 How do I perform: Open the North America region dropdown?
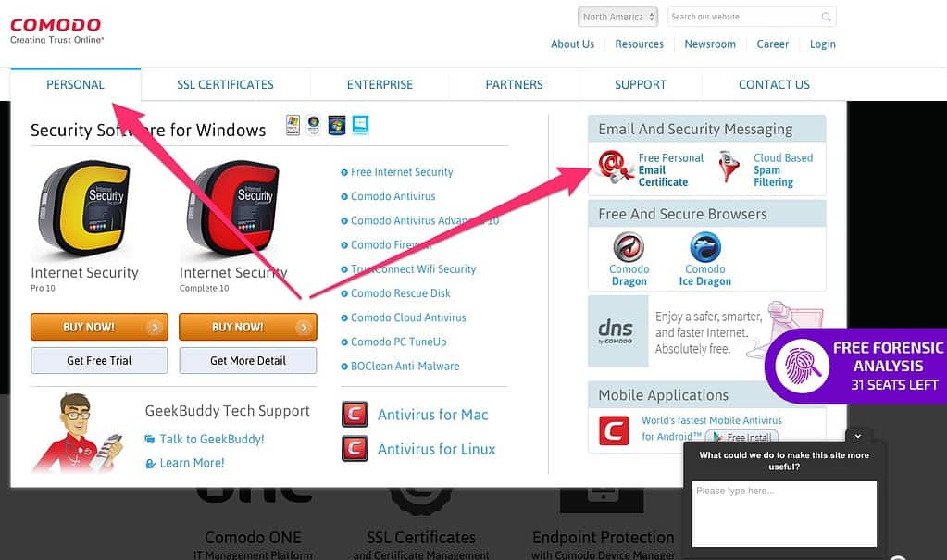[x=617, y=17]
